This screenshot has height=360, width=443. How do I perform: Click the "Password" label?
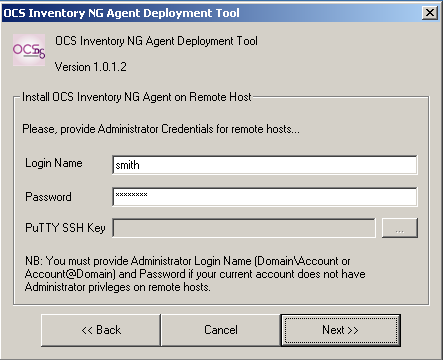pos(48,197)
